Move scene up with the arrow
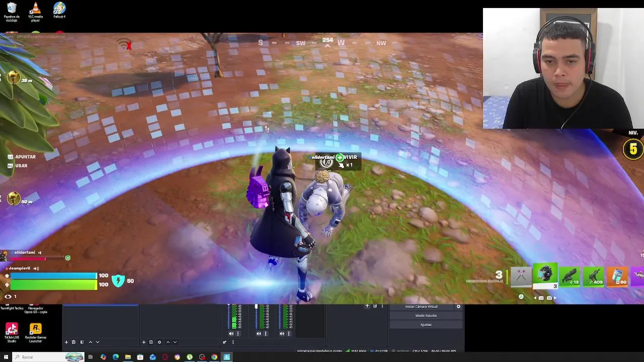The image size is (644, 362). tap(91, 342)
